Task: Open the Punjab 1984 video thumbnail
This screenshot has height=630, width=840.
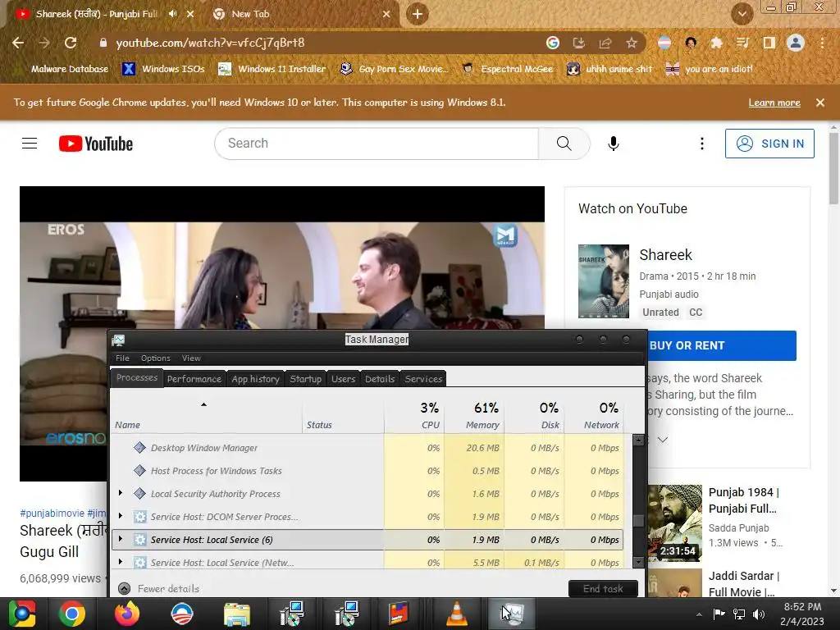Action: coord(675,523)
